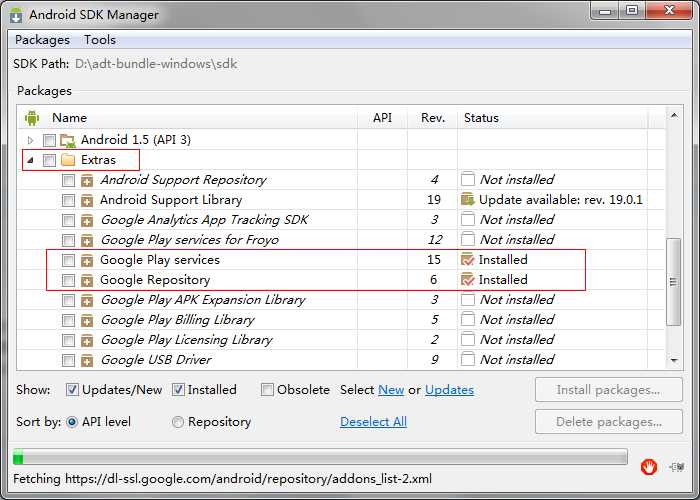Click the package icon beside Google Play Licensing Library
The height and width of the screenshot is (500, 700).
(87, 341)
